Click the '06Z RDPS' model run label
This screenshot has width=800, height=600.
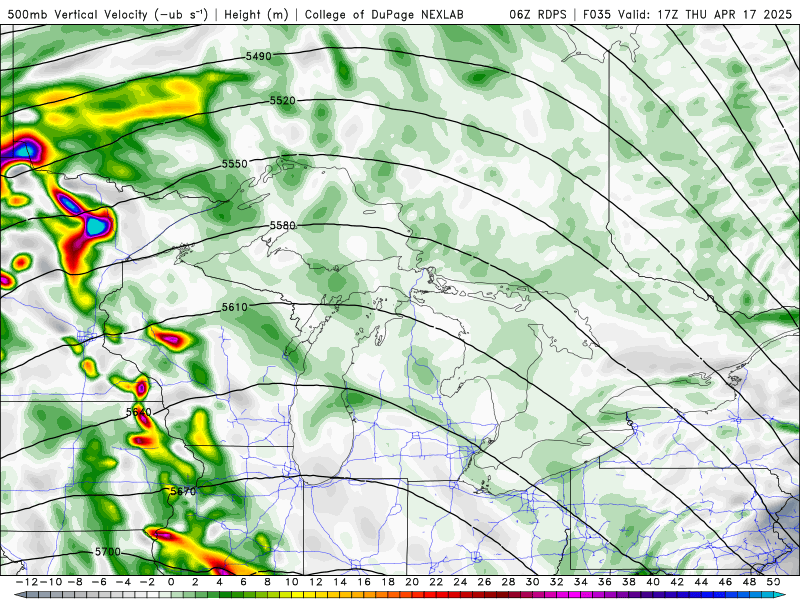(x=538, y=14)
